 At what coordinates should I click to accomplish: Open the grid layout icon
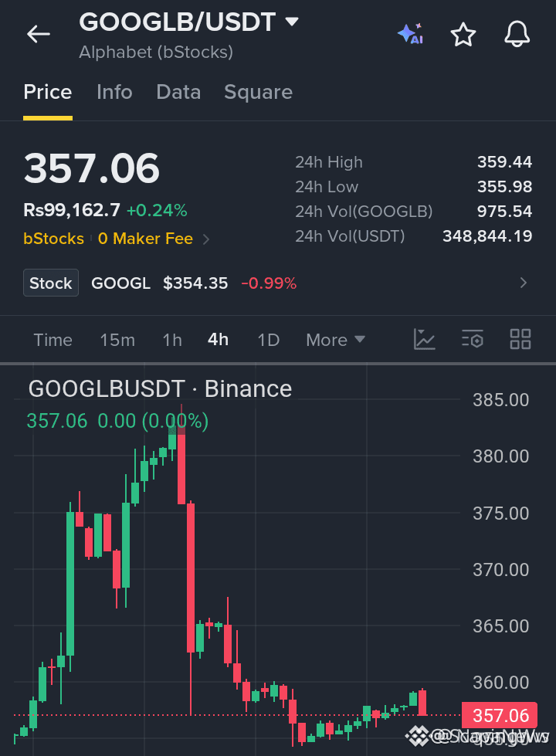tap(520, 339)
